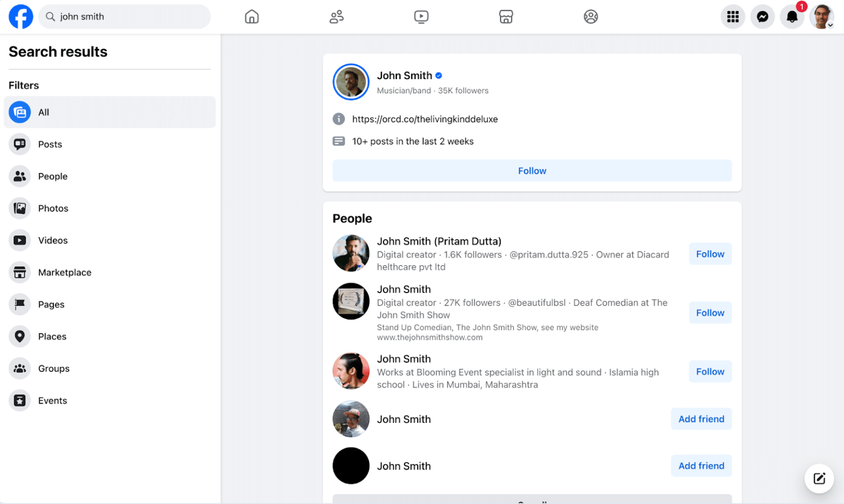Follow John Smith (Pritam Dutta)
The width and height of the screenshot is (844, 504).
[710, 254]
